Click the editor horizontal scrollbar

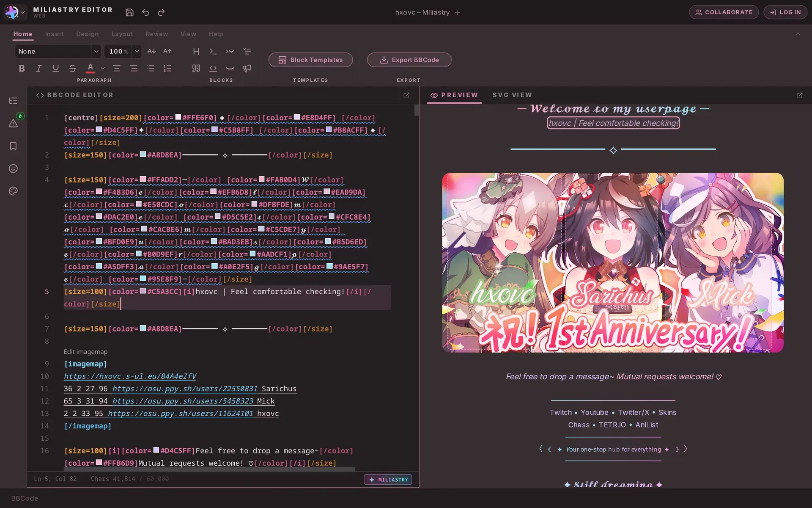tap(209, 469)
